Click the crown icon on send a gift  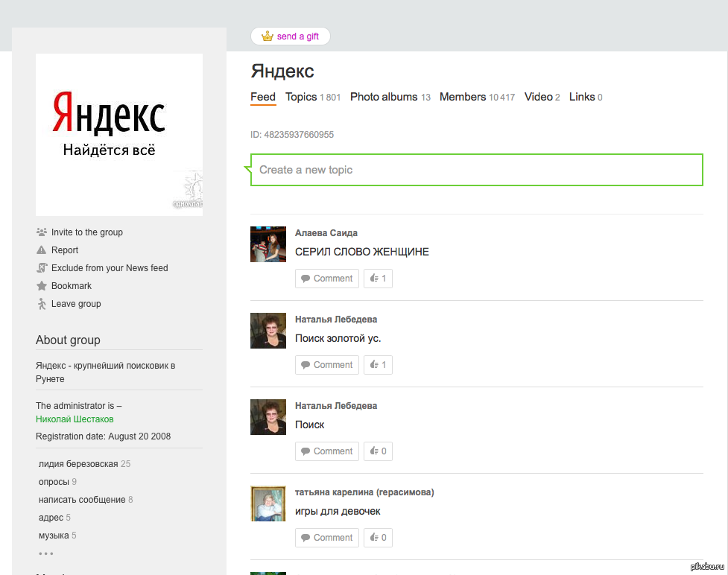coord(267,36)
